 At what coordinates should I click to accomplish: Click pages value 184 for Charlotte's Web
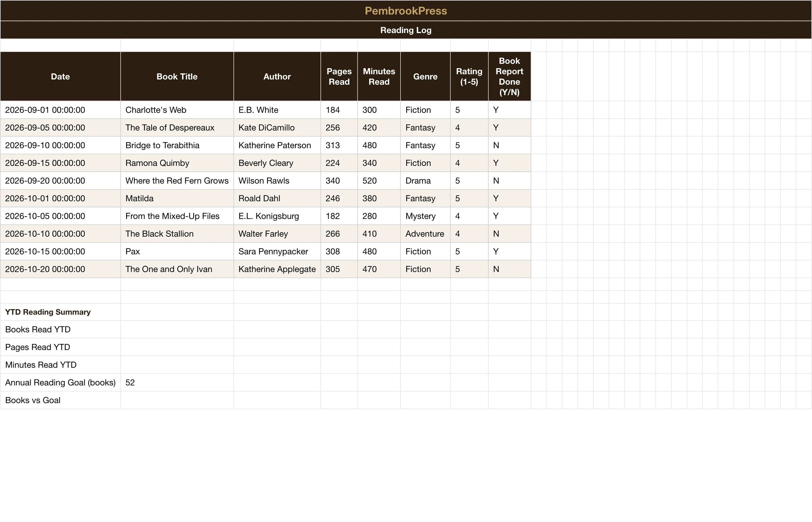pos(339,110)
